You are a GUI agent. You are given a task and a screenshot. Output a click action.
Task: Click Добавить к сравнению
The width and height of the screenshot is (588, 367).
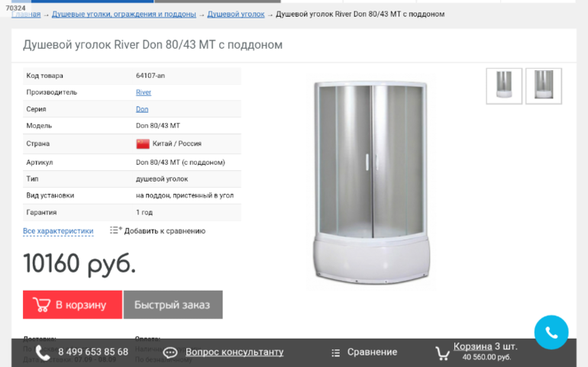[x=165, y=231]
